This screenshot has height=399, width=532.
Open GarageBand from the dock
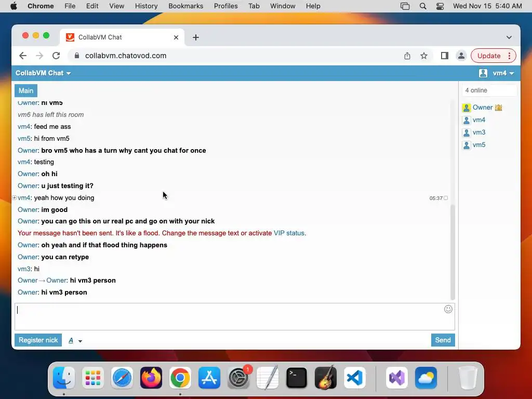[326, 378]
